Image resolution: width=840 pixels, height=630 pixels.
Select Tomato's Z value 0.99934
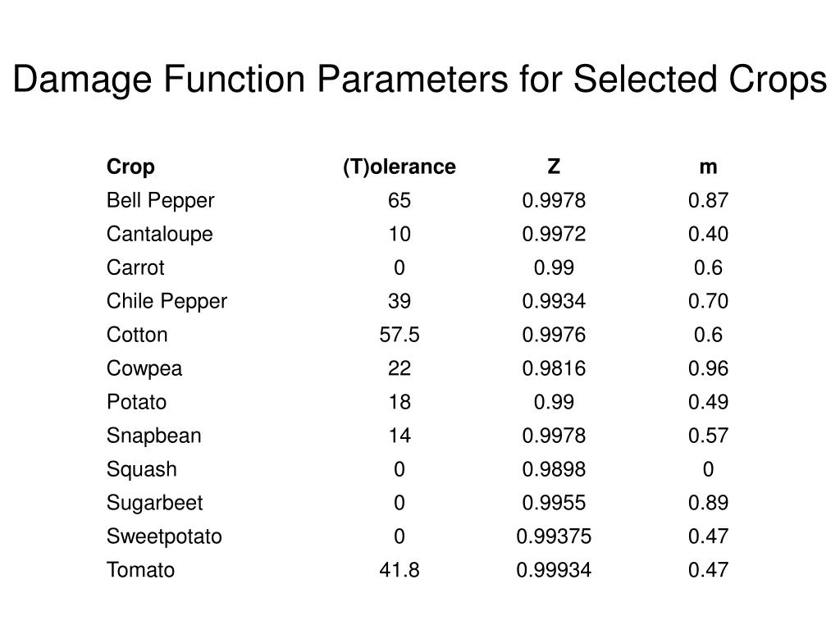554,570
